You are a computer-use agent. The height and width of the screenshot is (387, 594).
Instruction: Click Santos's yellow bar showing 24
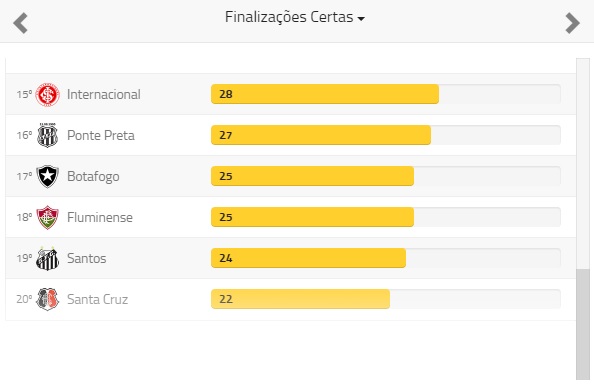coord(308,258)
